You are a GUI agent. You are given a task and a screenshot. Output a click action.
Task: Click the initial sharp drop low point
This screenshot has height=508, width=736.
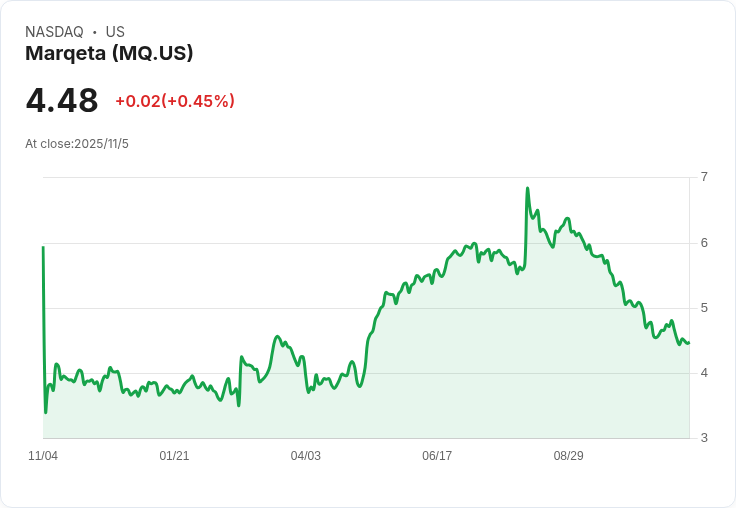coord(46,412)
